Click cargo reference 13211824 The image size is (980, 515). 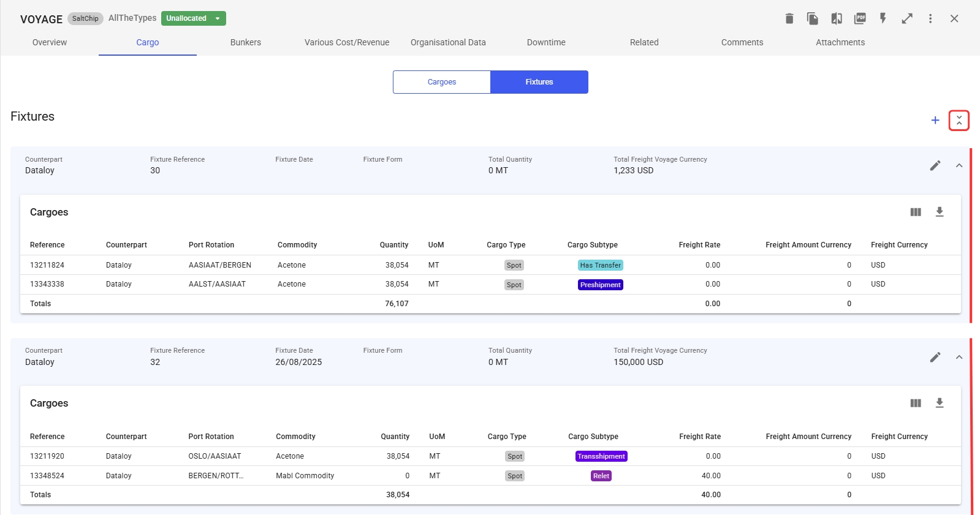coord(47,265)
